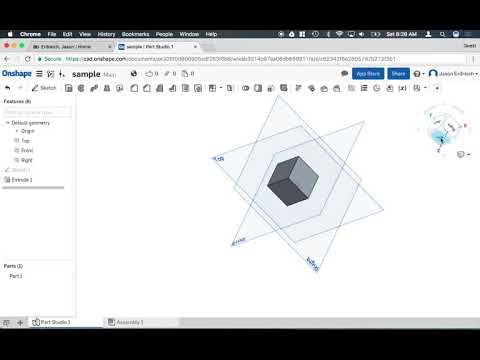Click the Filter features input field
480x360 pixels.
(38, 112)
